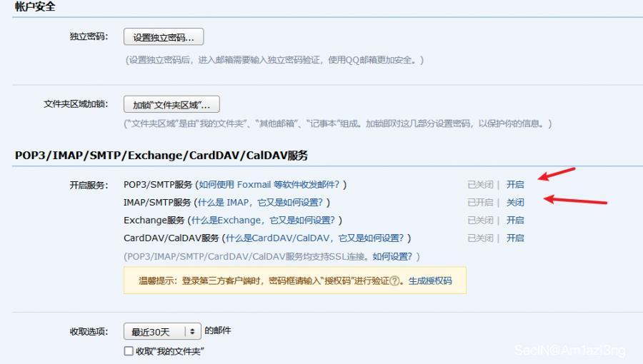Open the 如何设置 SSL help link

392,257
